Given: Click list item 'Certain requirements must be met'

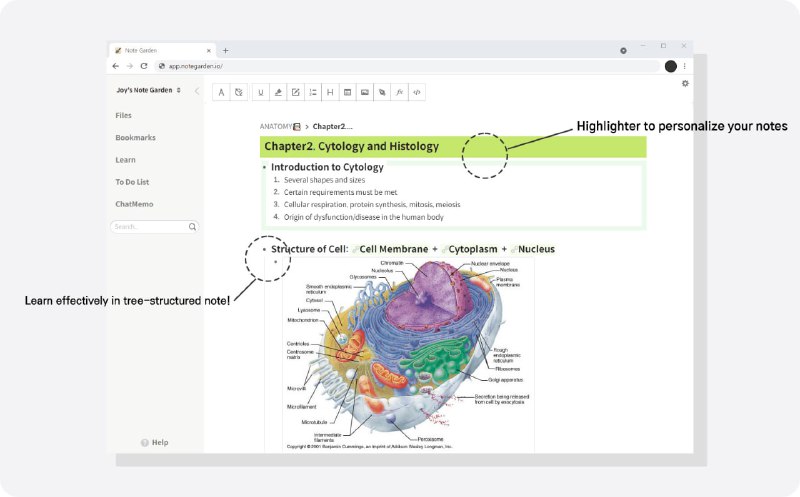Looking at the screenshot, I should tap(340, 192).
